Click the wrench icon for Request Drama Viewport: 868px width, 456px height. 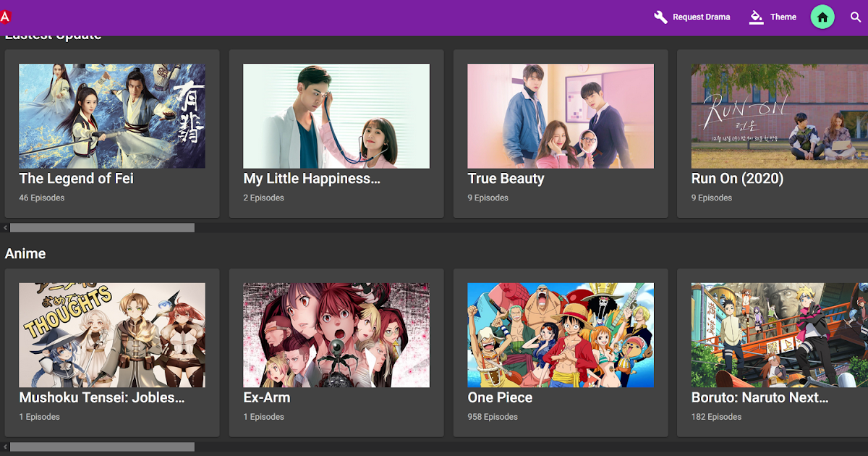[x=660, y=17]
